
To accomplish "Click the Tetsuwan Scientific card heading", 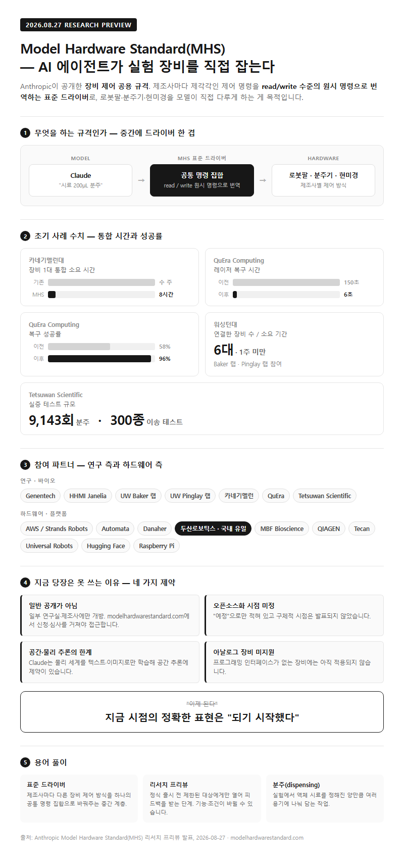I will (56, 395).
